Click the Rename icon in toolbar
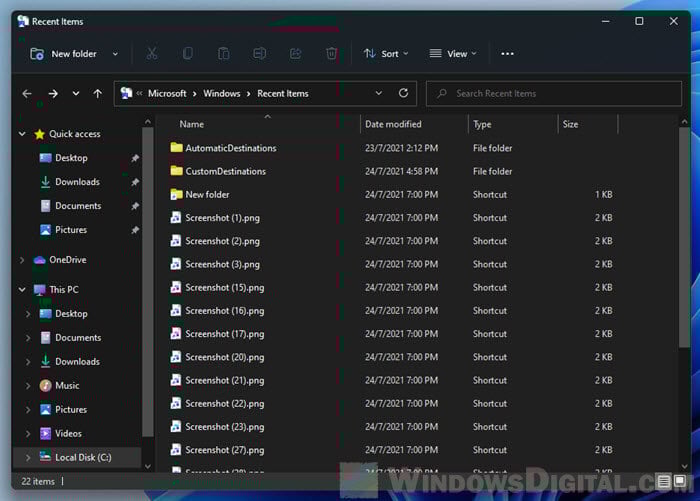Screen dimensions: 700x501 click(259, 54)
